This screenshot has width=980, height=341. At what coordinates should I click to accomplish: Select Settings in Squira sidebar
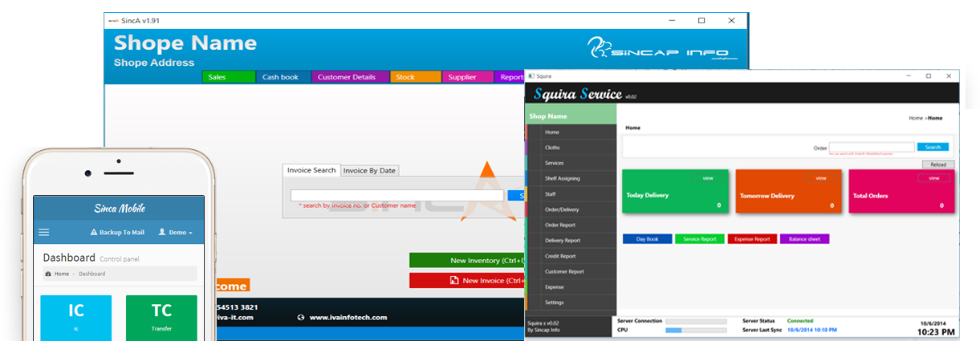coord(571,302)
